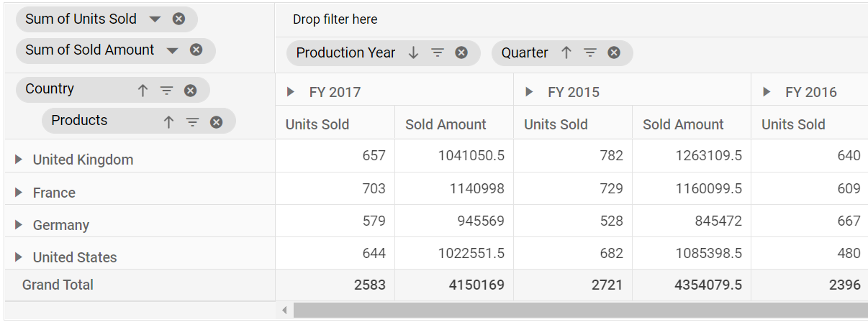Select cell value 682
Screen dimensions: 868x322
coord(573,253)
